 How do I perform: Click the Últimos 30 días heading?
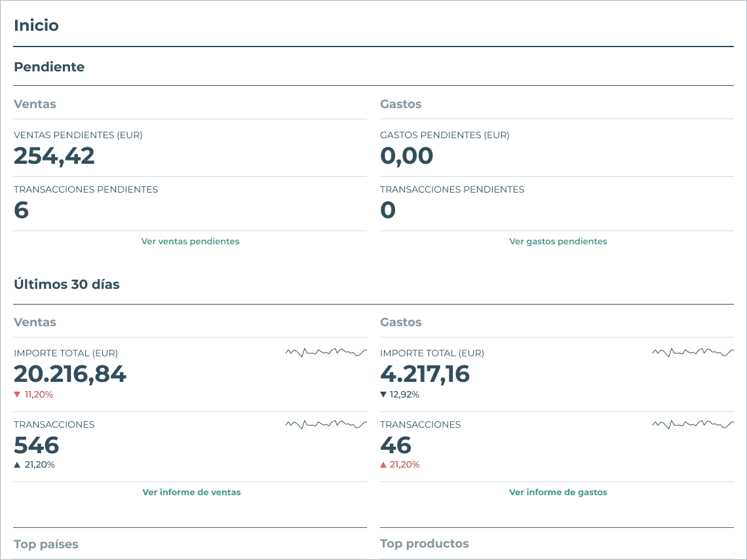(67, 284)
